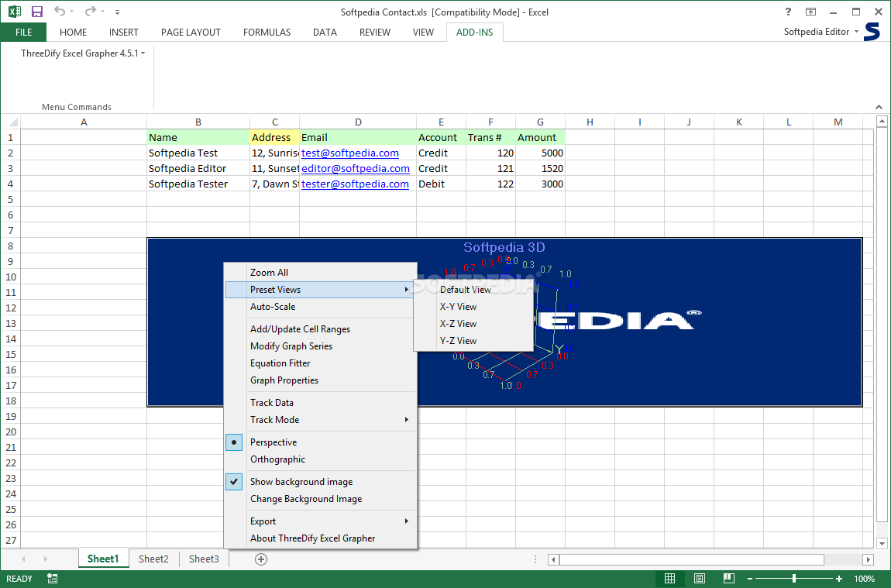Click vertical scrollbar up arrow
Screen dimensions: 891x588
[882, 122]
